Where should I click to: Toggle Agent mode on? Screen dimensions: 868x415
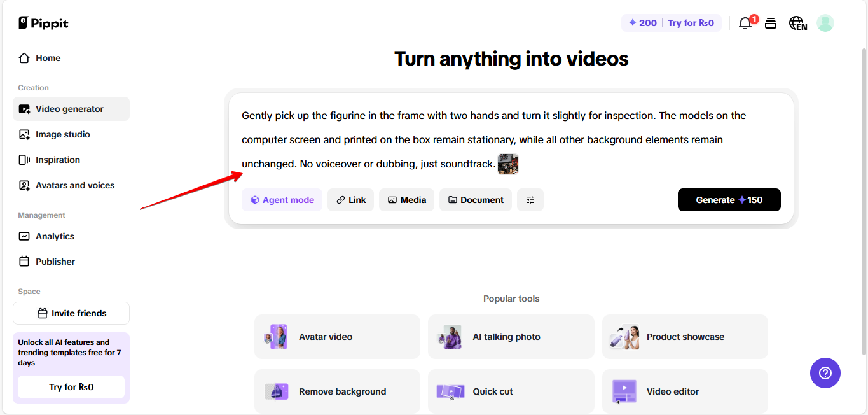click(282, 199)
